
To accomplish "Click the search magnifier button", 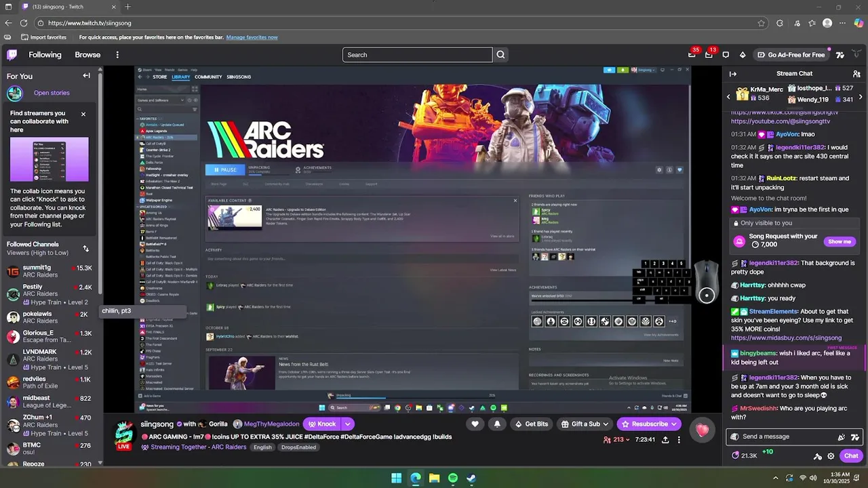I will [500, 55].
